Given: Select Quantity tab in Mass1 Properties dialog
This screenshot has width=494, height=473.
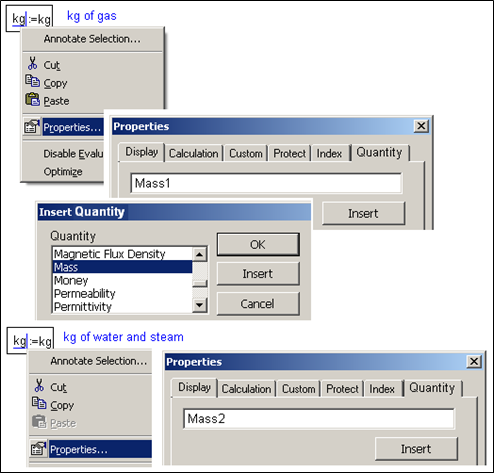Looking at the screenshot, I should 379,153.
